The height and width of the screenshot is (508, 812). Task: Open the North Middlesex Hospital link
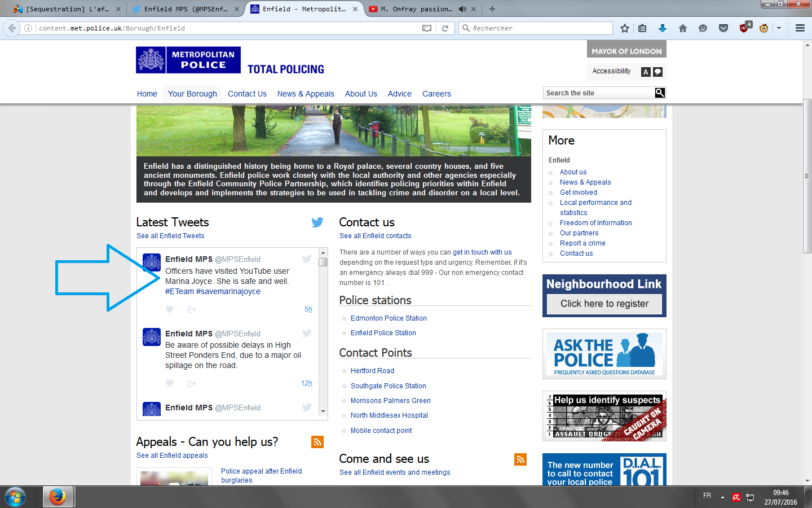tap(389, 415)
